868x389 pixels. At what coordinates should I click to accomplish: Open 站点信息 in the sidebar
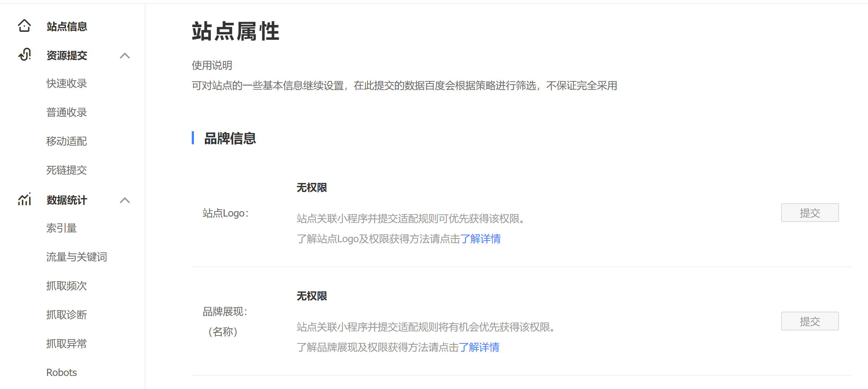pyautogui.click(x=67, y=26)
